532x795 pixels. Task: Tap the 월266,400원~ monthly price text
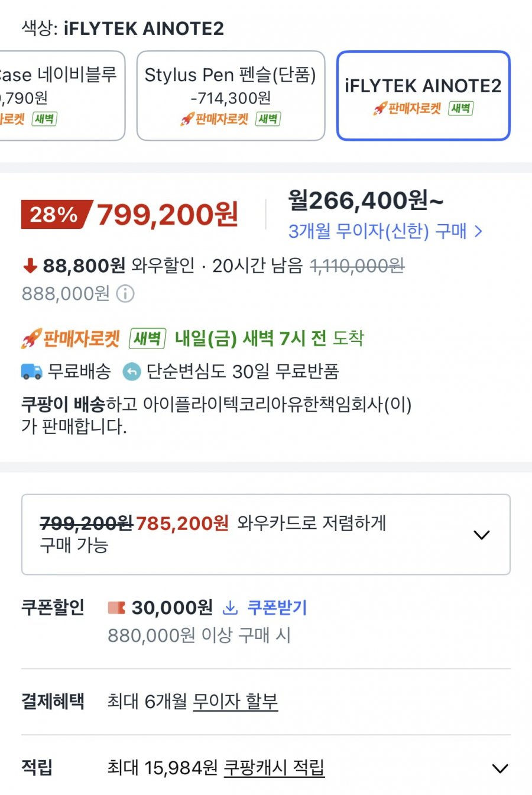pos(366,201)
